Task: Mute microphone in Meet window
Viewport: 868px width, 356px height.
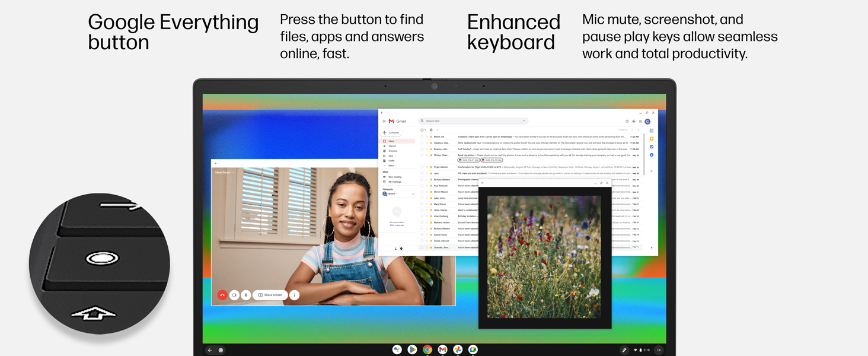Action: pos(245,295)
